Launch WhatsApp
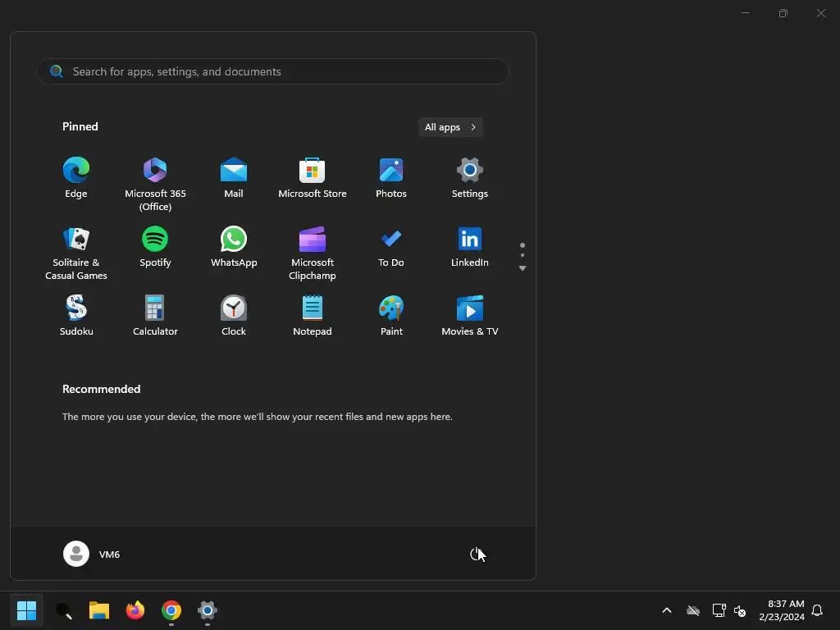 click(234, 246)
